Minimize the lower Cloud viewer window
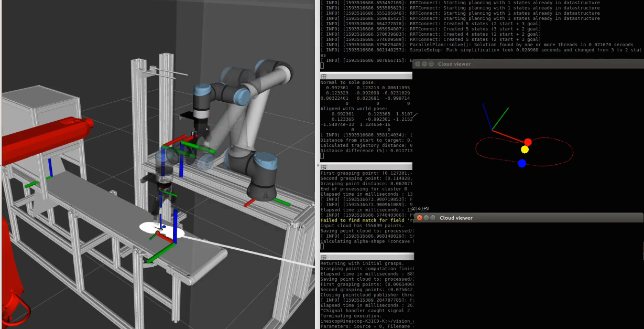Image resolution: width=644 pixels, height=329 pixels. (x=425, y=218)
